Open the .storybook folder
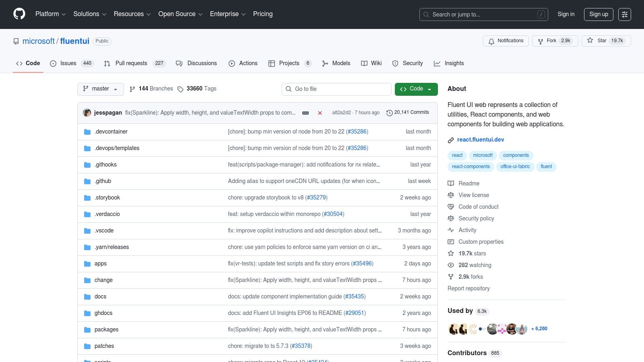Screen dimensions: 644x362 coord(107,197)
